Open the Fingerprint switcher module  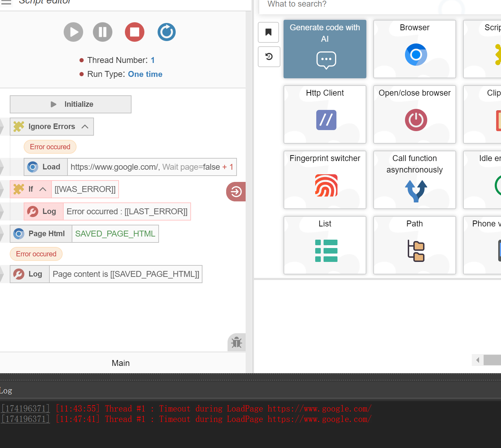325,180
